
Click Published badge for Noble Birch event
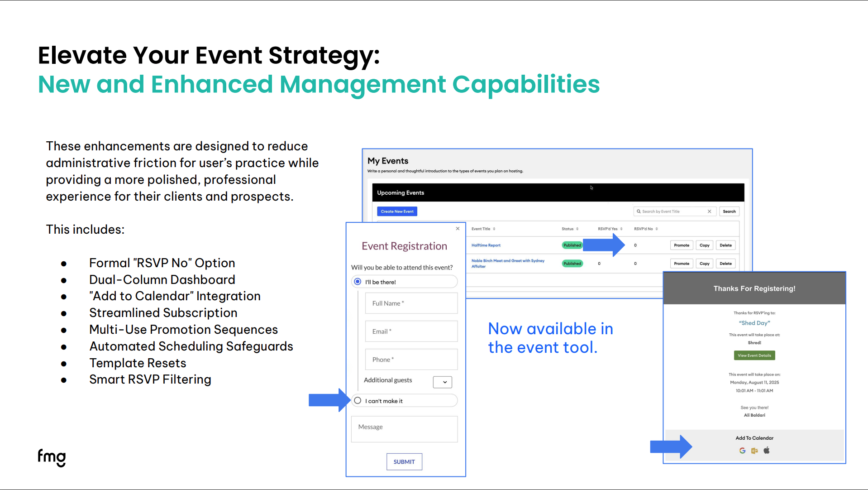(x=572, y=263)
